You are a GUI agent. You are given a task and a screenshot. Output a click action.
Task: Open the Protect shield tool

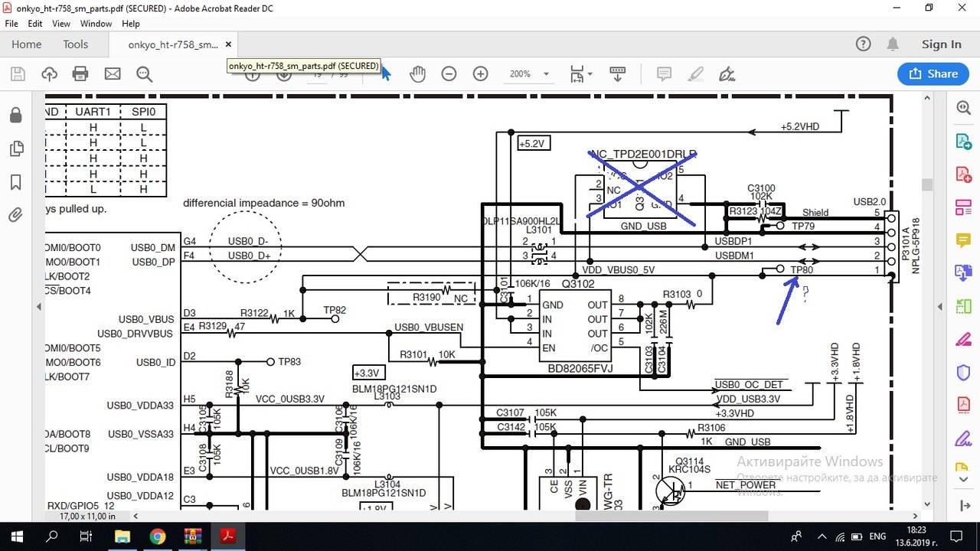click(963, 372)
